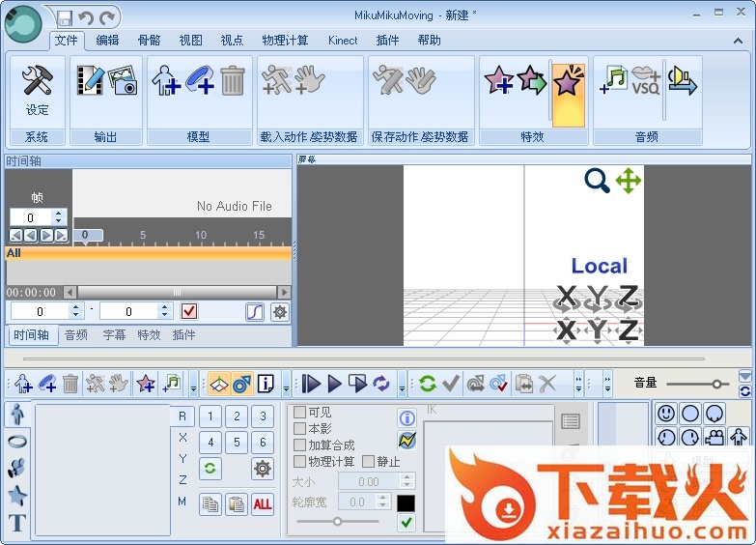Click the ALL paste button

(x=263, y=504)
